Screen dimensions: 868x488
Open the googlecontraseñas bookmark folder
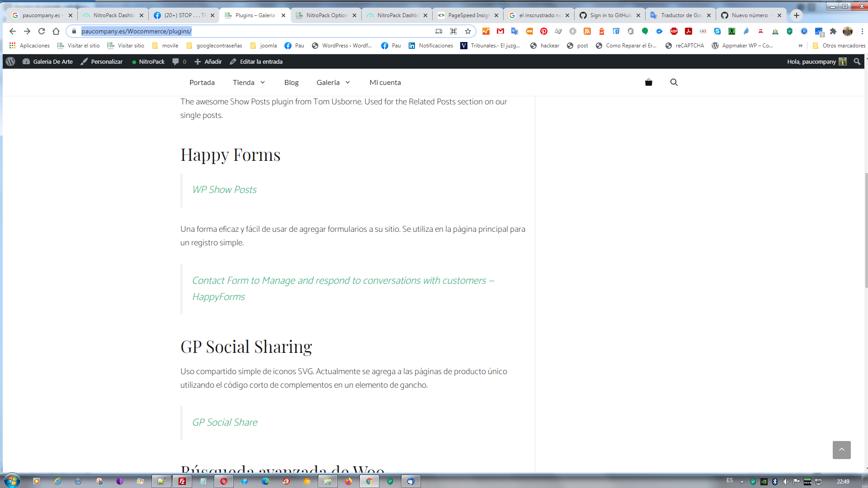pyautogui.click(x=214, y=46)
